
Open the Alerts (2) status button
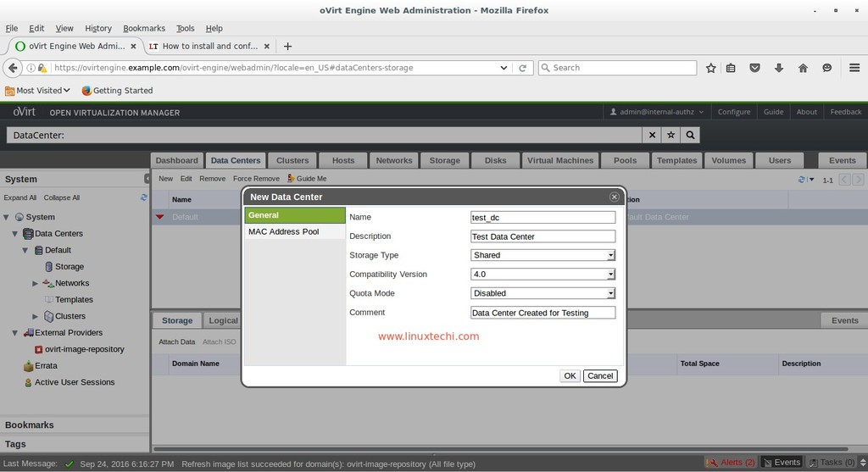(x=732, y=462)
